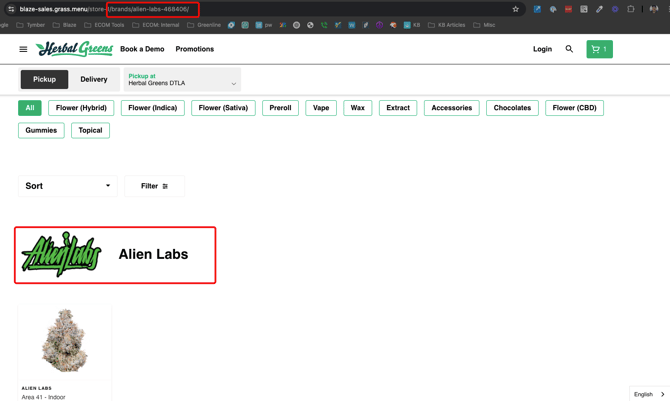This screenshot has width=670, height=401.
Task: Expand the Pickup at store dropdown
Action: point(182,80)
